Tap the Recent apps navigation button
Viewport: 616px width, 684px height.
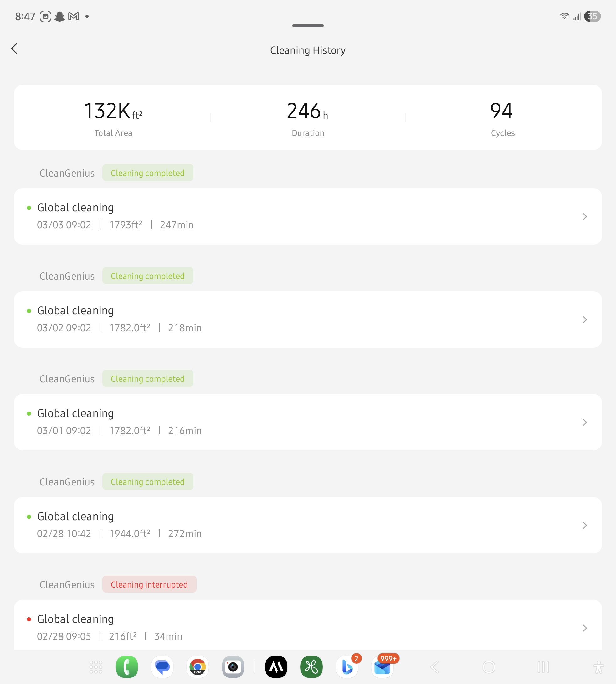tap(543, 667)
